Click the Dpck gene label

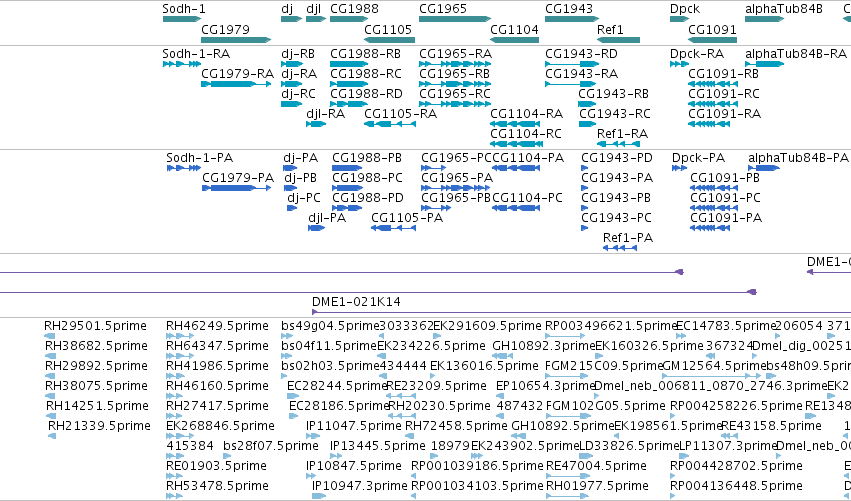tap(685, 9)
